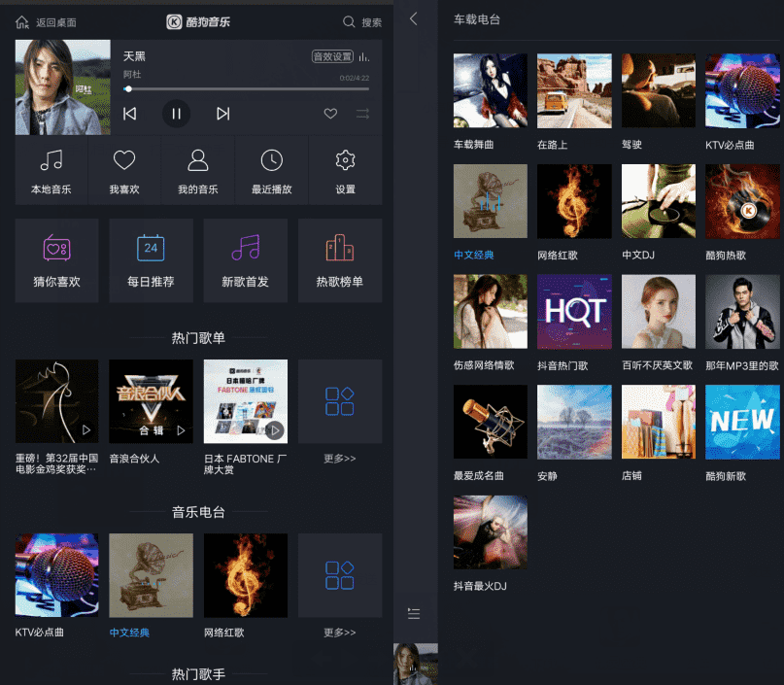784x685 pixels.
Task: Open 我喜欢 favorites
Action: click(124, 170)
